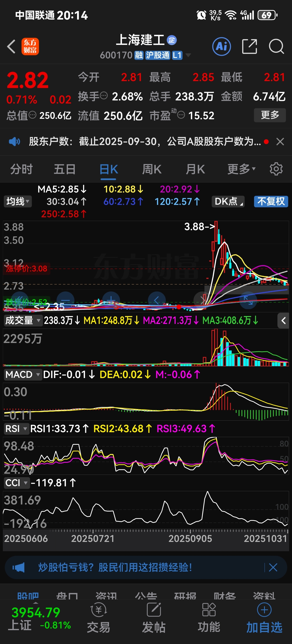This screenshot has height=644, width=292.
Task: Tap the 2.35 low price marker
Action: click(x=49, y=307)
